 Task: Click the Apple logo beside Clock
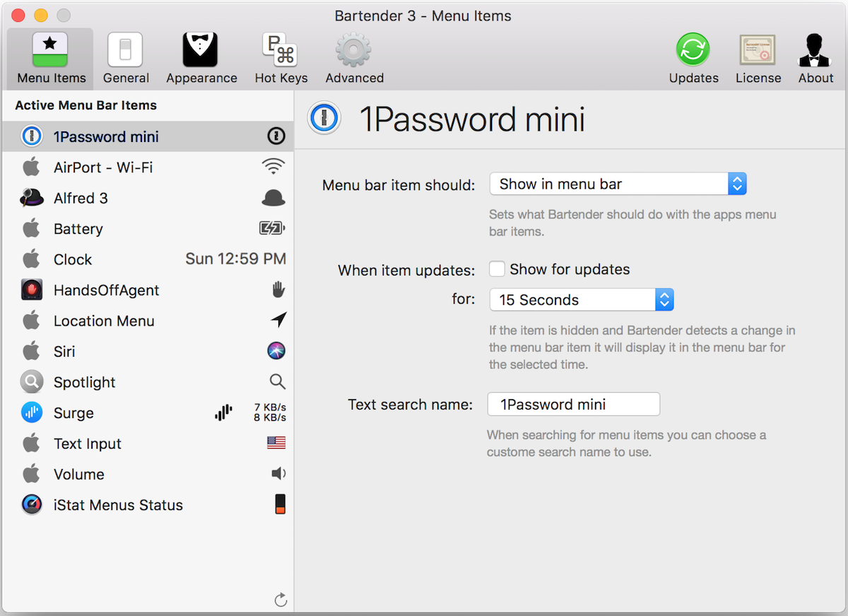point(31,259)
